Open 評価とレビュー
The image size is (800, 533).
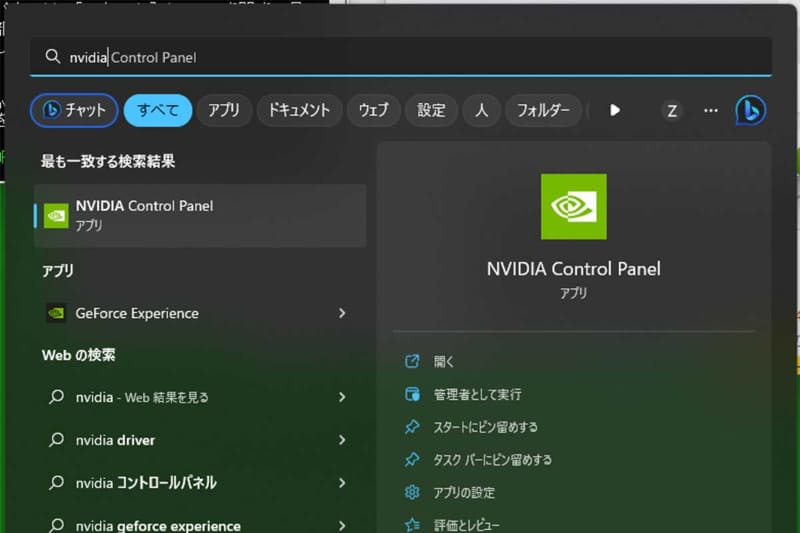[x=466, y=525]
